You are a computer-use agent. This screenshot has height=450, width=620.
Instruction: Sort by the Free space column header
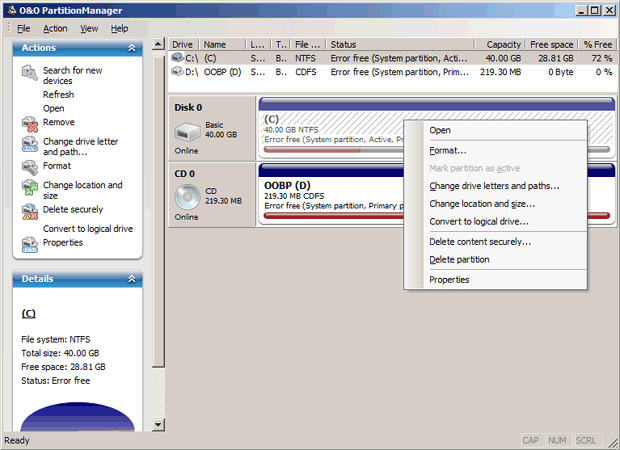click(552, 44)
